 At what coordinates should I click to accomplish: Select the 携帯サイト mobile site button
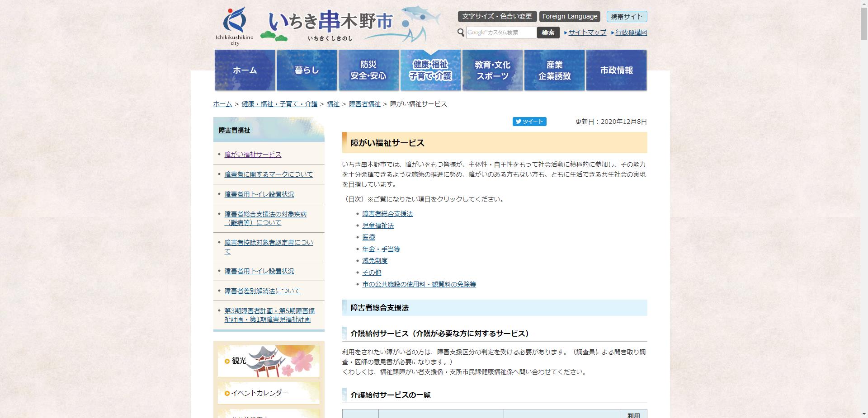(x=627, y=16)
